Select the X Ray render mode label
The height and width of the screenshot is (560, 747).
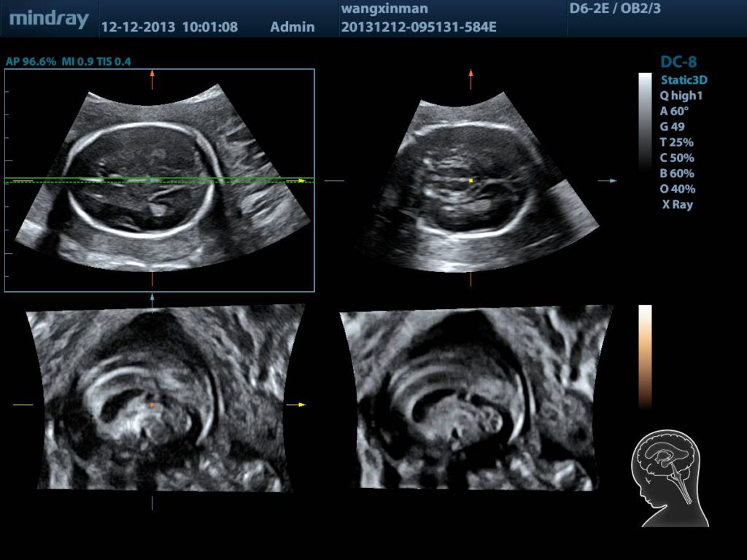(676, 205)
